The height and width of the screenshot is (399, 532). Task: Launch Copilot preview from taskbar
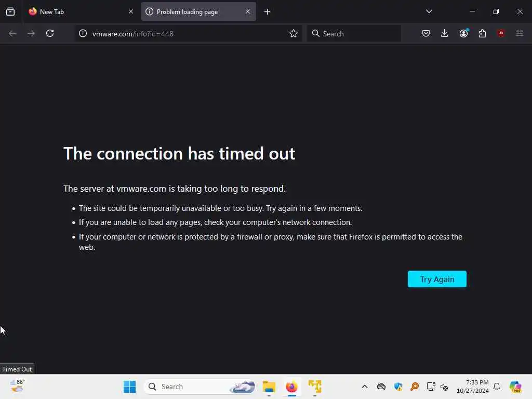tap(515, 387)
